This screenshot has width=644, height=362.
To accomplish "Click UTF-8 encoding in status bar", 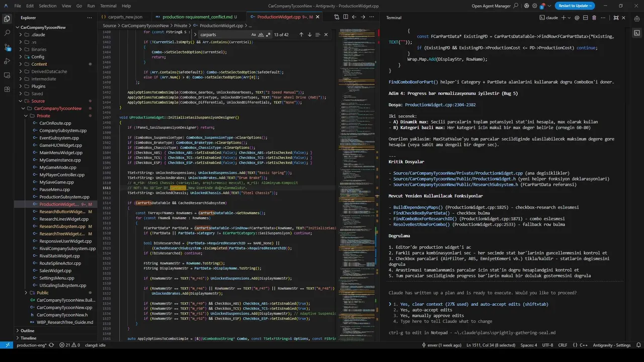I will [548, 345].
